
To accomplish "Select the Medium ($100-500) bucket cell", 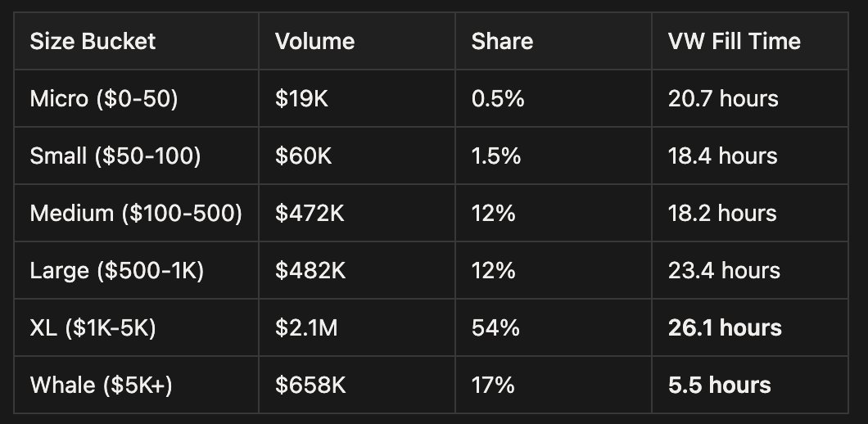I will click(x=136, y=214).
